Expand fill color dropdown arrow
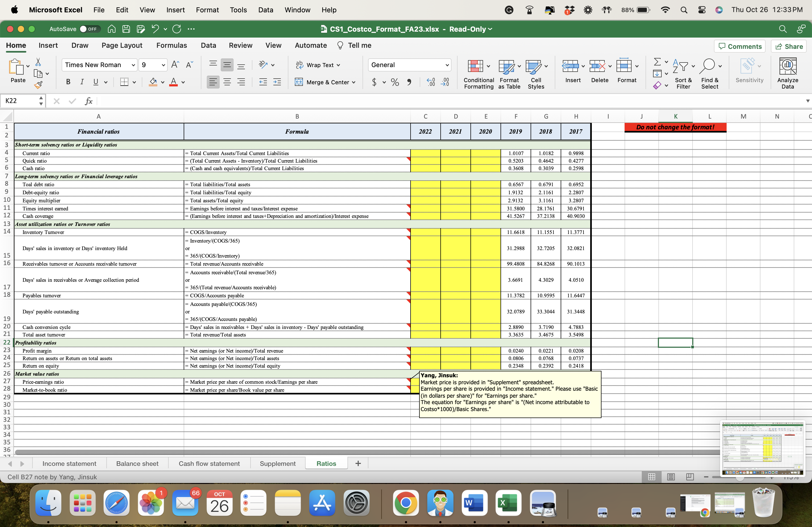812x527 pixels. click(x=163, y=82)
